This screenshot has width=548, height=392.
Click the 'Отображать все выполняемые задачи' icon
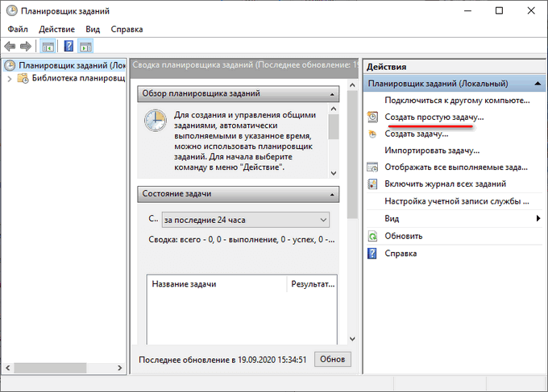click(x=372, y=168)
